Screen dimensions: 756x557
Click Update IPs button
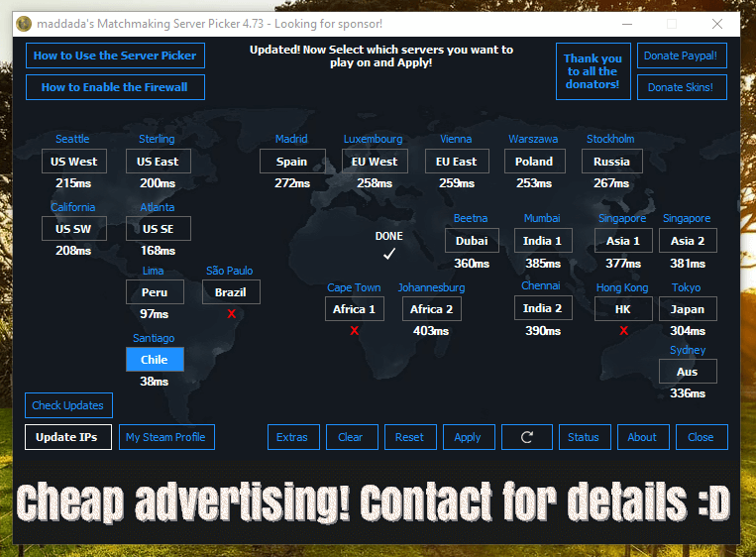pyautogui.click(x=67, y=437)
